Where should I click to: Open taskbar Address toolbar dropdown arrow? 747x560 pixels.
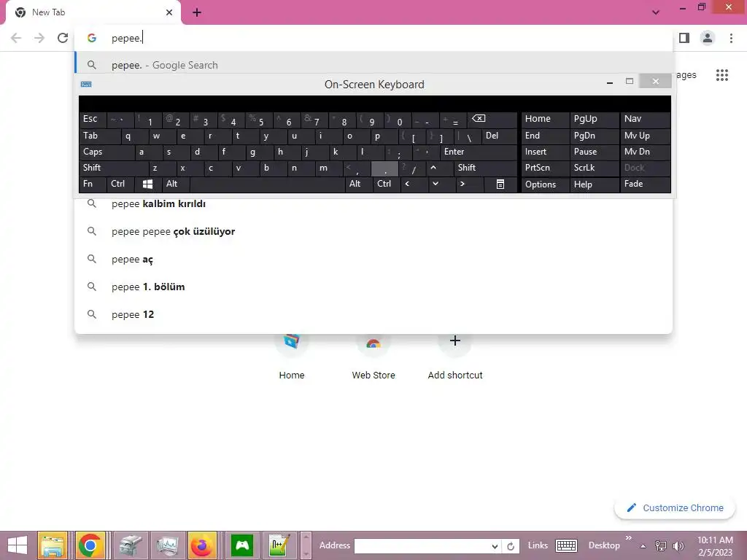(x=495, y=546)
